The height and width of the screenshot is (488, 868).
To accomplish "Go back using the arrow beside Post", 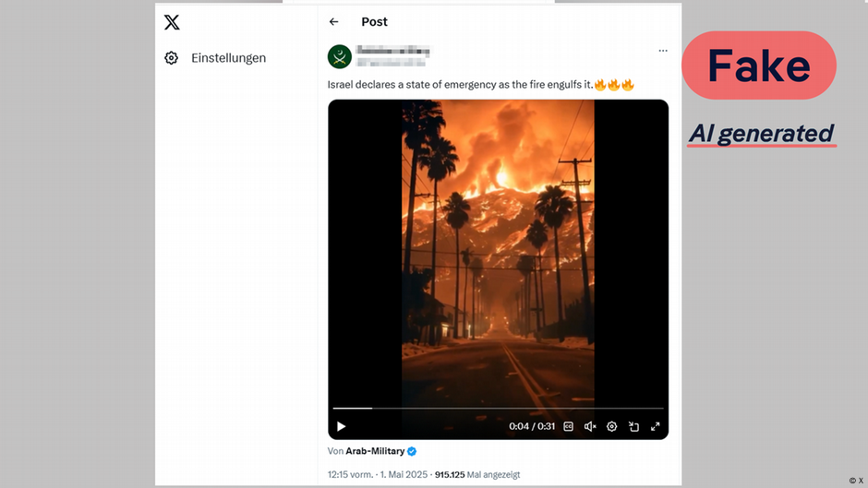I will [x=333, y=21].
